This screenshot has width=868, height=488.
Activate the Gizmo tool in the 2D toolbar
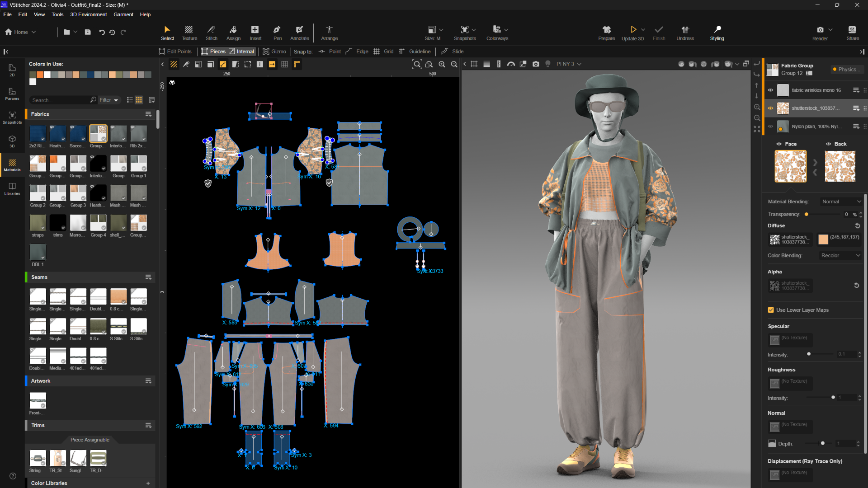[274, 52]
